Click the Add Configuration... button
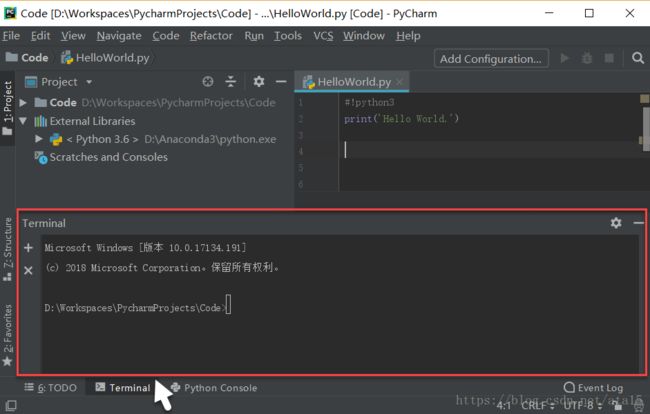This screenshot has width=650, height=414. click(491, 58)
